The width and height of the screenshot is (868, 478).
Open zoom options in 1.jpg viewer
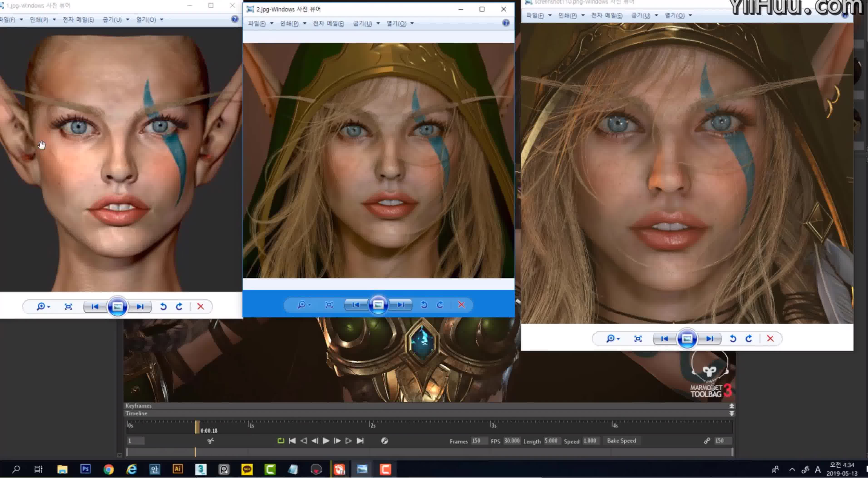[43, 306]
